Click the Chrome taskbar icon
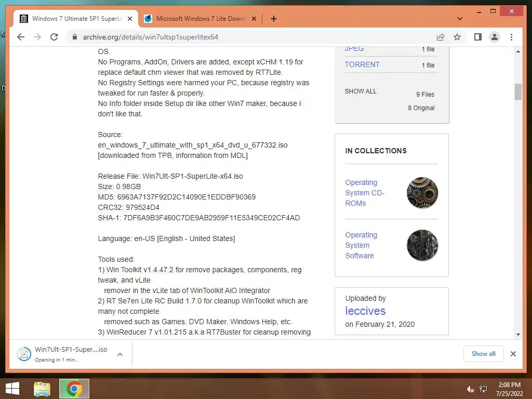 pyautogui.click(x=74, y=389)
